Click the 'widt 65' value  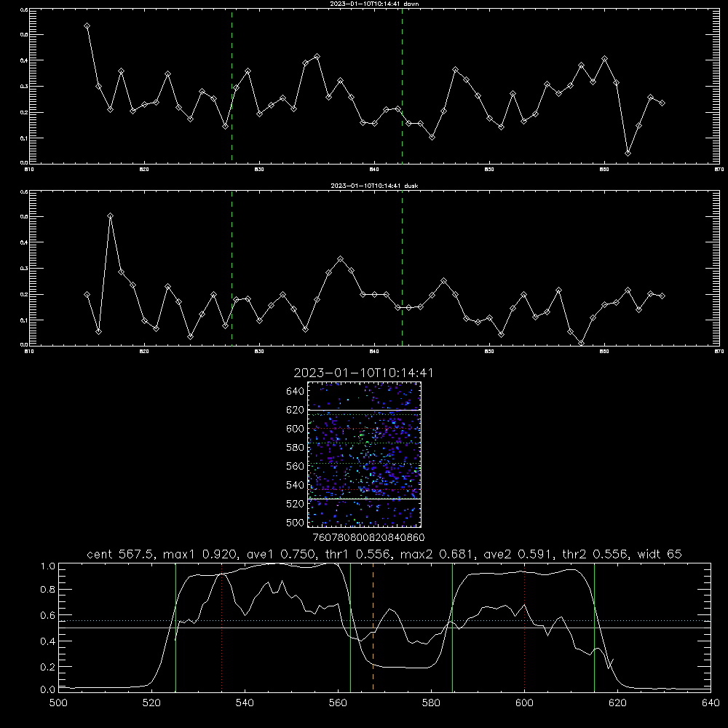pyautogui.click(x=660, y=554)
